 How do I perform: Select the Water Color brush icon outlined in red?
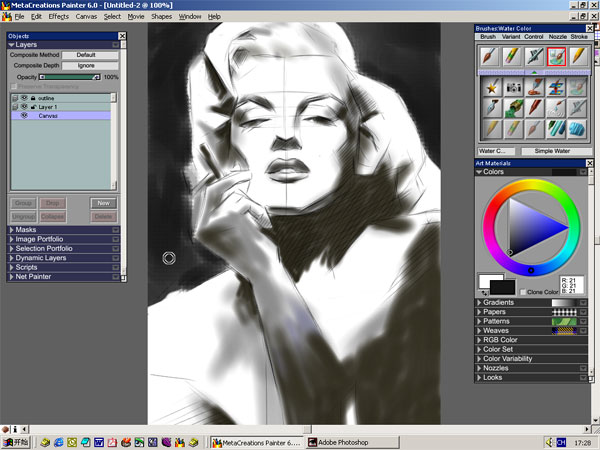tap(556, 57)
